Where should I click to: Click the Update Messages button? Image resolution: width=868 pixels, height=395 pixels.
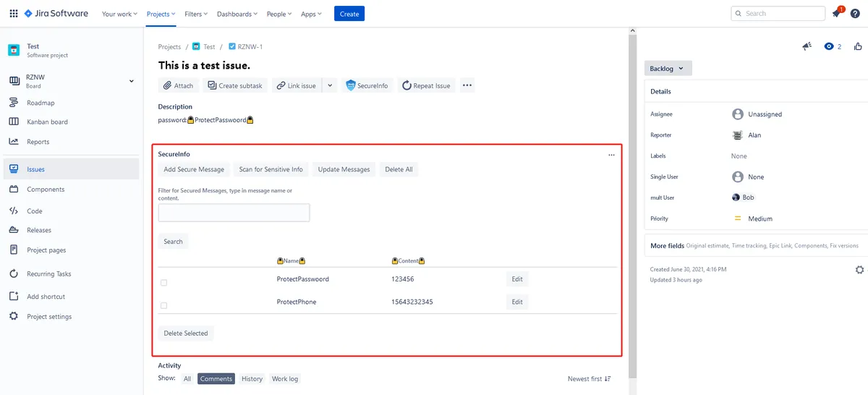344,169
